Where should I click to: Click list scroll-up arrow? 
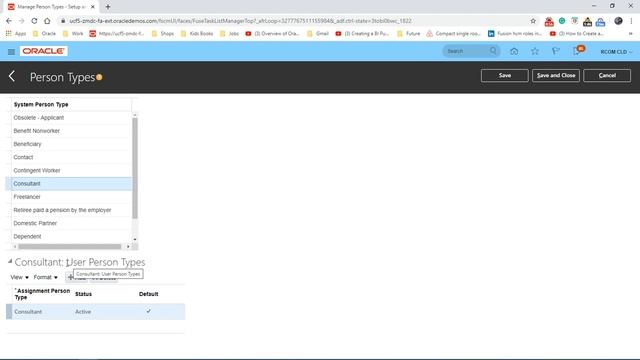[135, 116]
